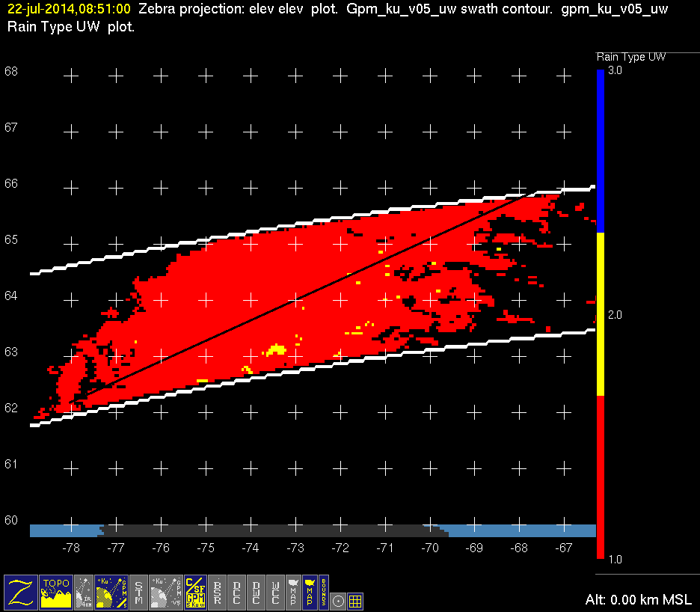Viewport: 700px width, 612px height.
Task: Click the STM icon
Action: point(139,592)
